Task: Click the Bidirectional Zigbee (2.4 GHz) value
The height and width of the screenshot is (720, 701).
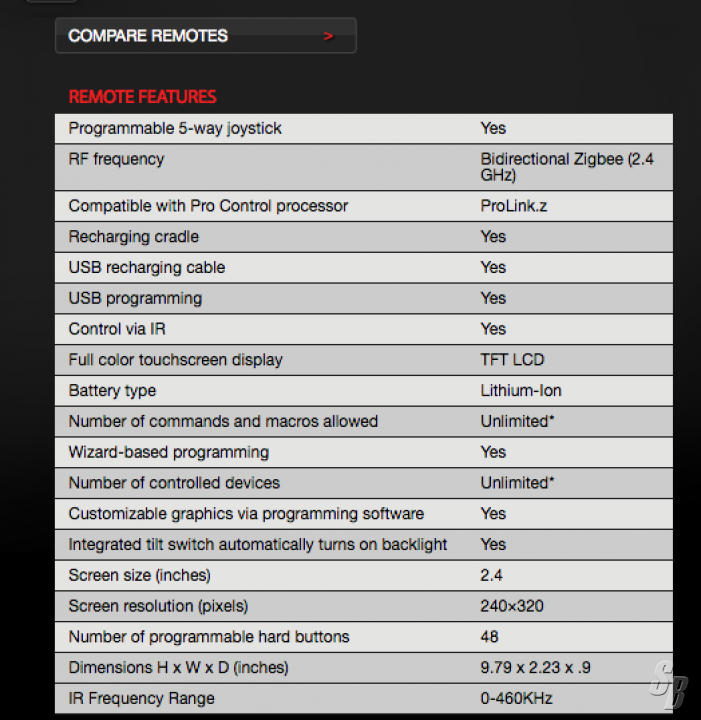Action: coord(566,167)
